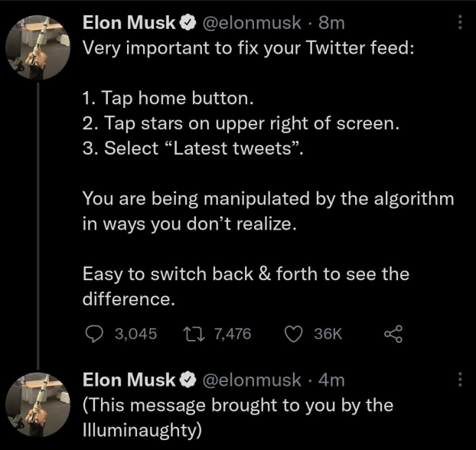This screenshot has width=476, height=450.
Task: Open more options menu on the 8m tweet
Action: [x=459, y=24]
